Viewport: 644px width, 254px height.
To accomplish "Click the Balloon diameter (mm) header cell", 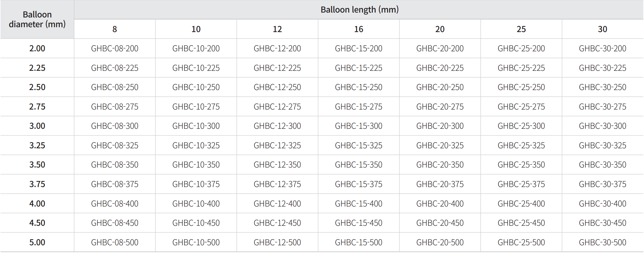I will [x=37, y=19].
